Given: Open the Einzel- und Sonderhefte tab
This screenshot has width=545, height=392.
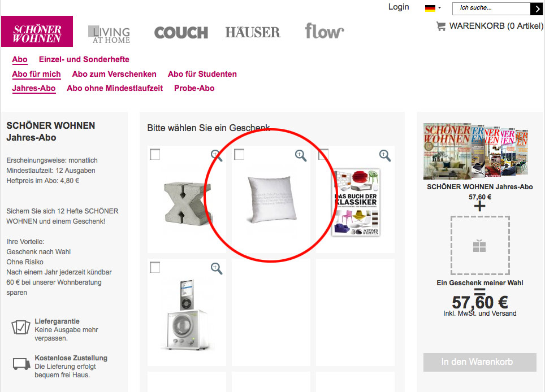Looking at the screenshot, I should pyautogui.click(x=84, y=59).
